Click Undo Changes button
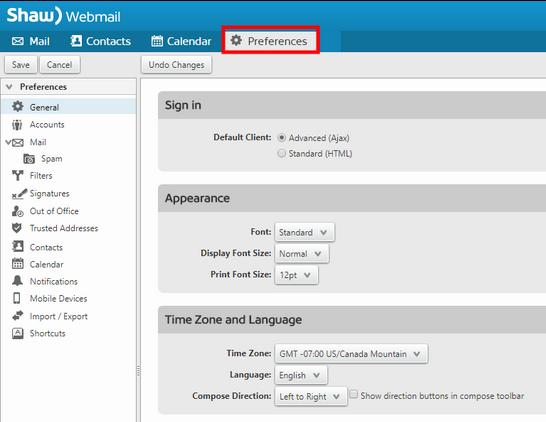 point(176,65)
